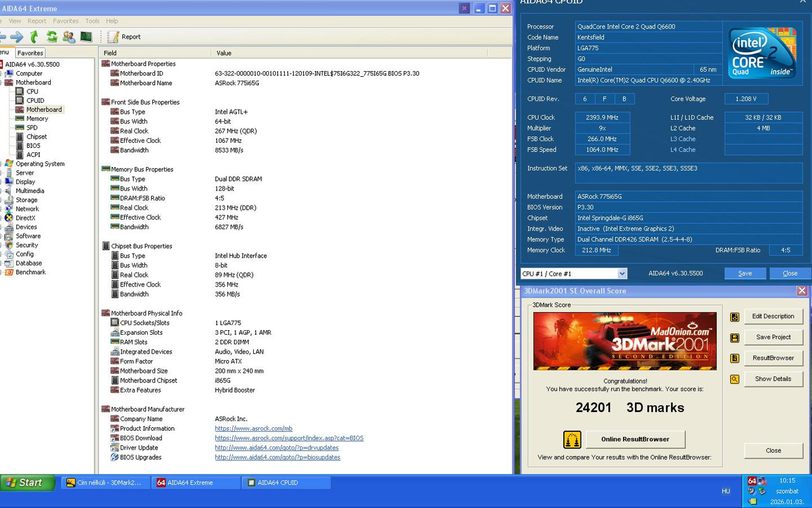Select the Memory tree item

point(37,119)
